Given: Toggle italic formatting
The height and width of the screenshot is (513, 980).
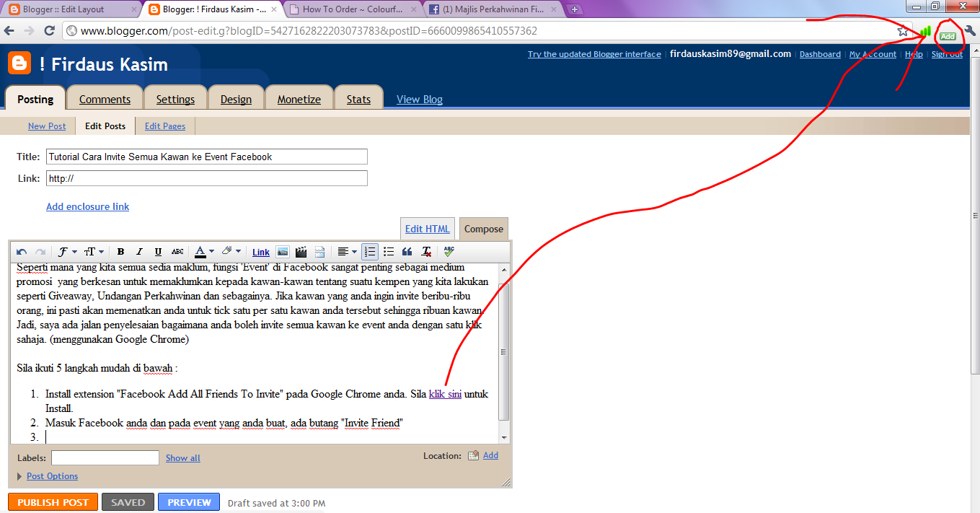Looking at the screenshot, I should [139, 252].
